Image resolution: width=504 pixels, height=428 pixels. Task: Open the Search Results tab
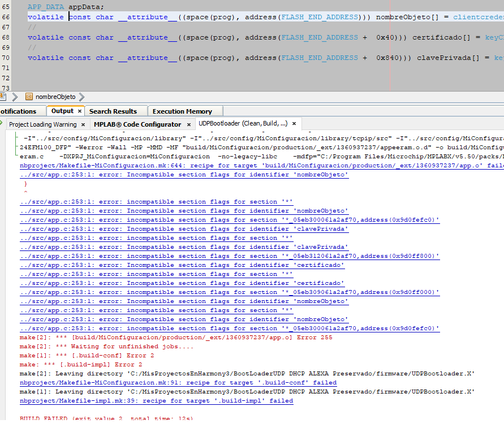pyautogui.click(x=113, y=111)
